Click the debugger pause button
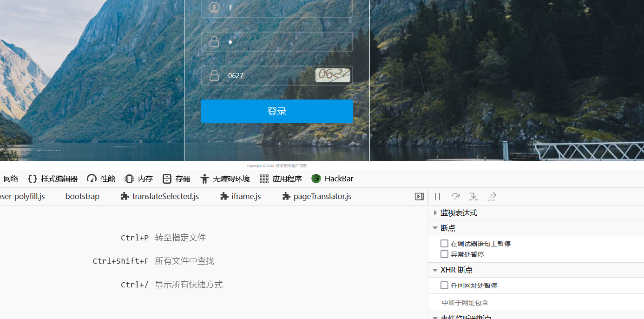 click(437, 197)
